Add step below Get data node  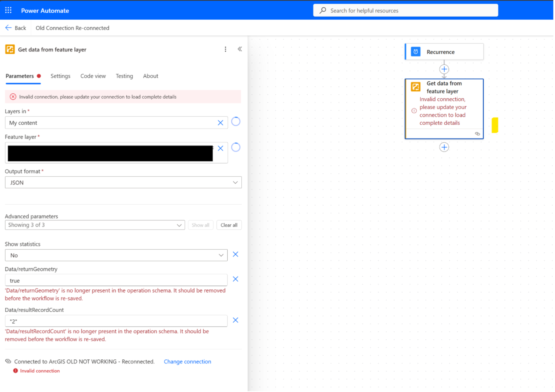tap(444, 147)
